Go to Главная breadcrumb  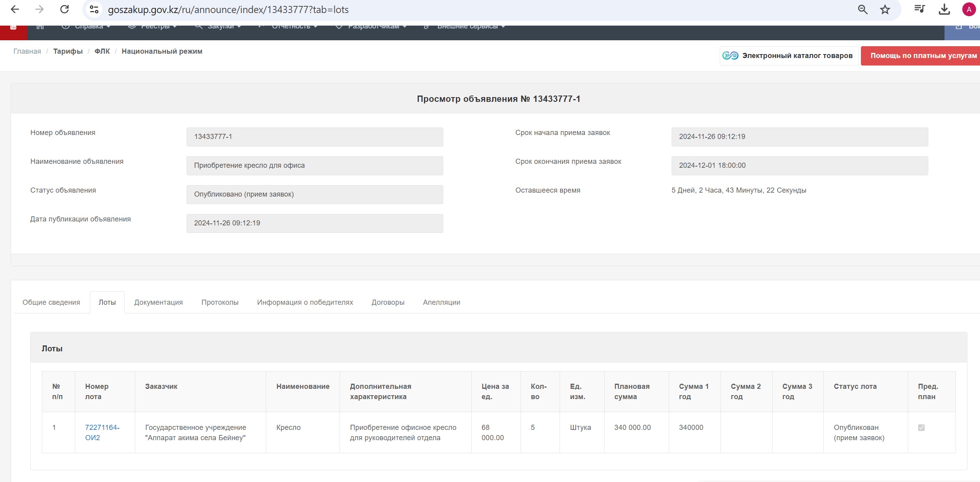pos(27,51)
